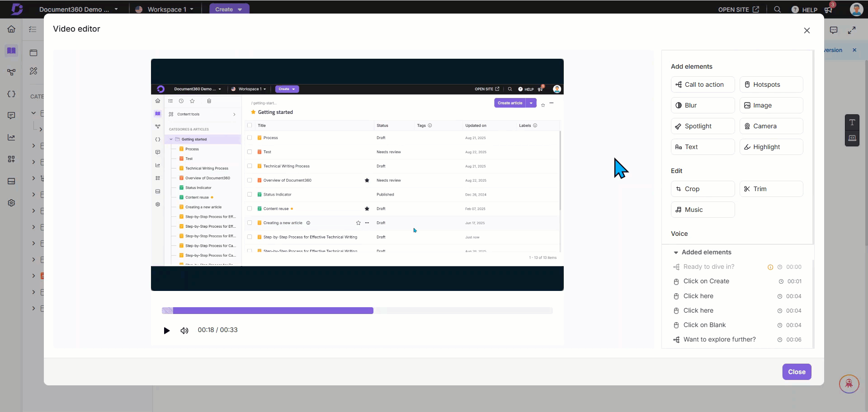Click the video preview thumbnail
Viewport: 868px width, 412px height.
(357, 175)
